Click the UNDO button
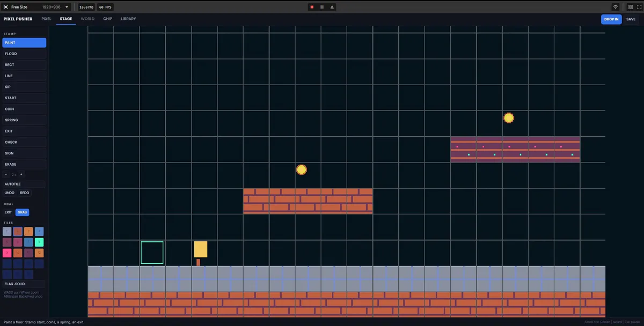 [9, 192]
